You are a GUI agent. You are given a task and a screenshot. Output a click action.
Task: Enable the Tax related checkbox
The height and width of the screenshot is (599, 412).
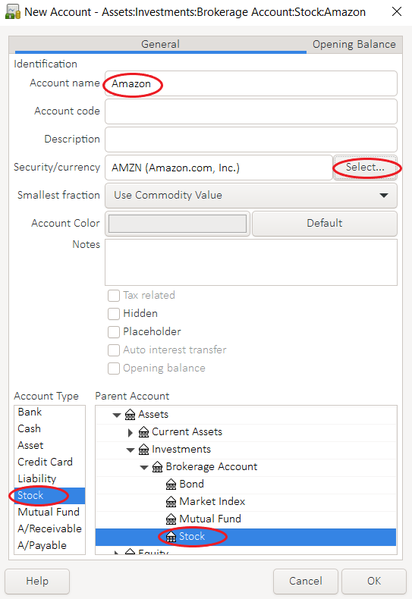(114, 295)
